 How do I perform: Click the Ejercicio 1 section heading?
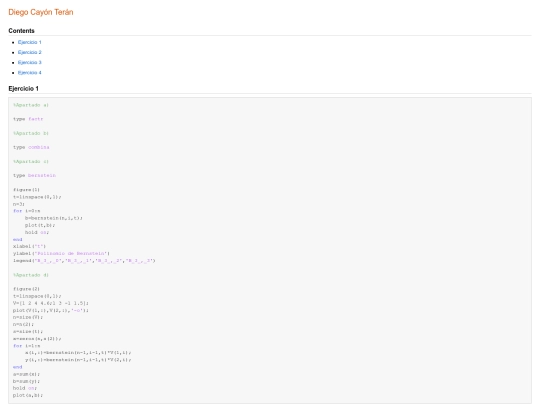click(23, 89)
